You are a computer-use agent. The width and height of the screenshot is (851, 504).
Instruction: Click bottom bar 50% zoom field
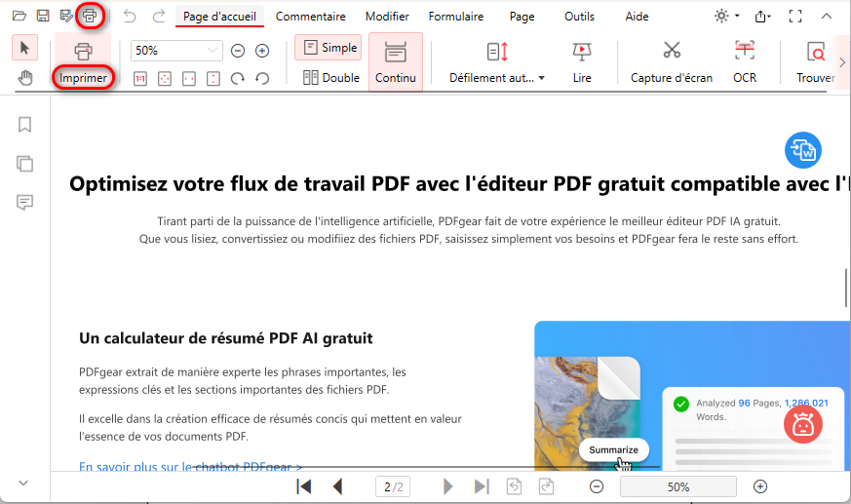pyautogui.click(x=678, y=486)
